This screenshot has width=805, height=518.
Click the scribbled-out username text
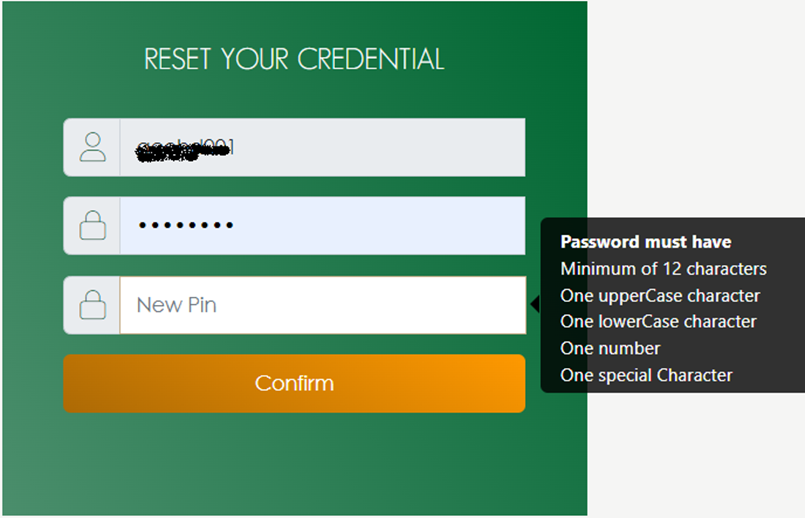[x=185, y=149]
